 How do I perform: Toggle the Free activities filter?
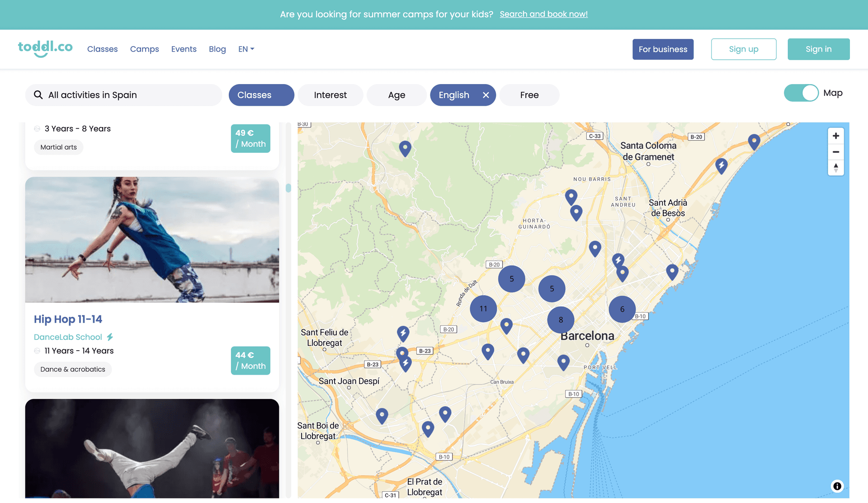click(x=529, y=94)
